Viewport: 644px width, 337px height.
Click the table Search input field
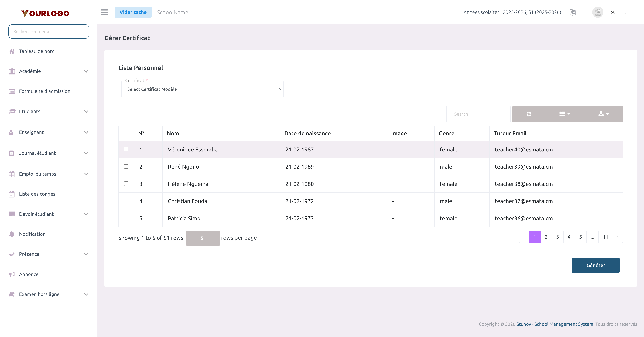coord(478,114)
